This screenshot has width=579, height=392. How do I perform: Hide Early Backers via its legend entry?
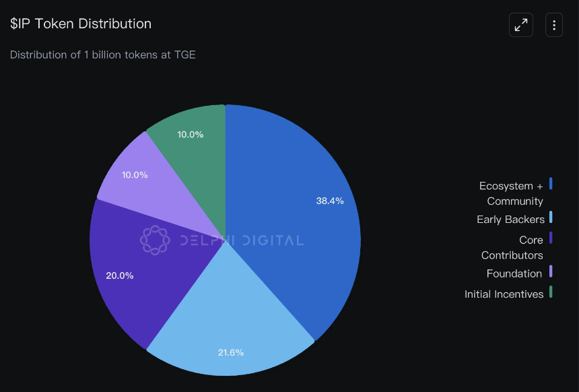click(511, 219)
